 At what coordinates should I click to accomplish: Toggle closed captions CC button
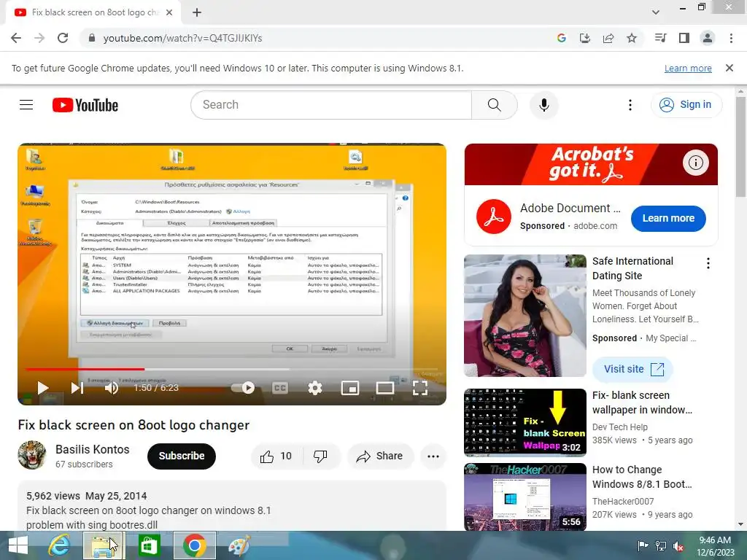[280, 388]
